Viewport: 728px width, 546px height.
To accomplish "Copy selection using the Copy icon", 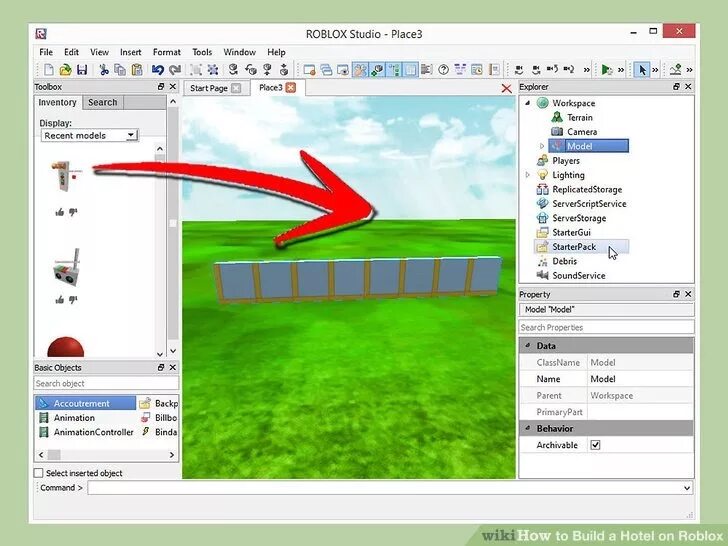I will tap(120, 70).
